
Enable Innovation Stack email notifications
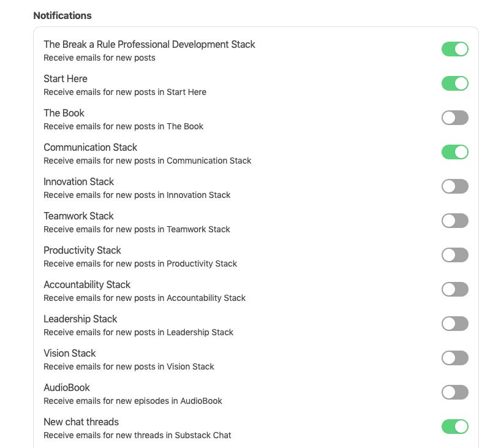pyautogui.click(x=454, y=186)
